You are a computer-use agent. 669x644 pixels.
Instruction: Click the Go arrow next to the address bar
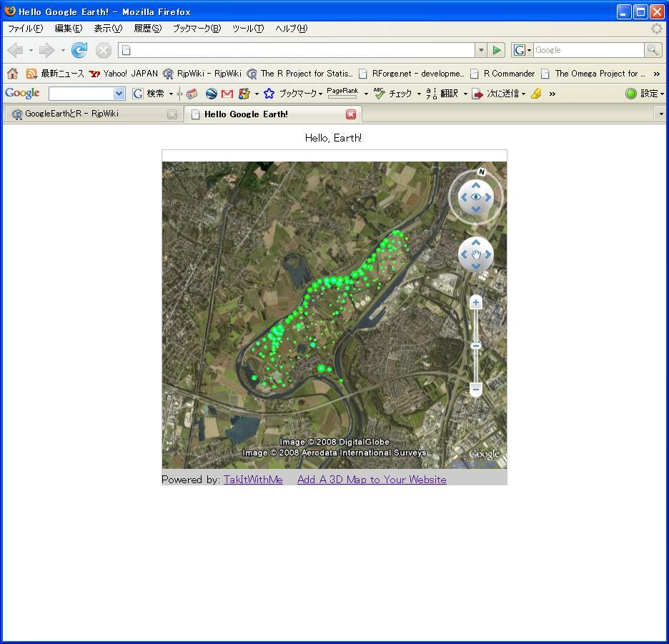pos(497,50)
